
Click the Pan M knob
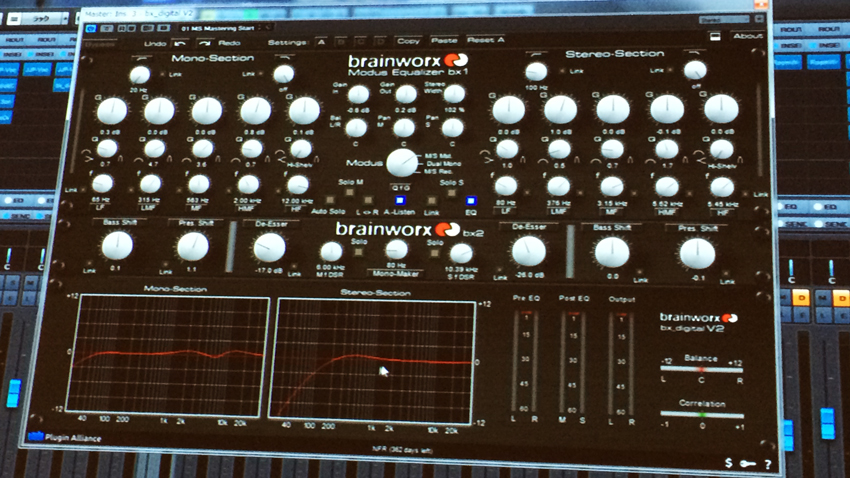[403, 128]
